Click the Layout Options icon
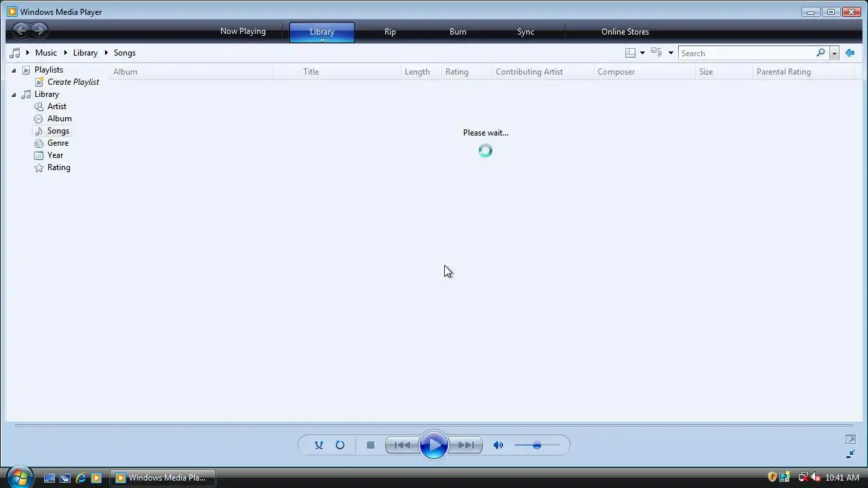Viewport: 868px width, 488px height. click(630, 53)
